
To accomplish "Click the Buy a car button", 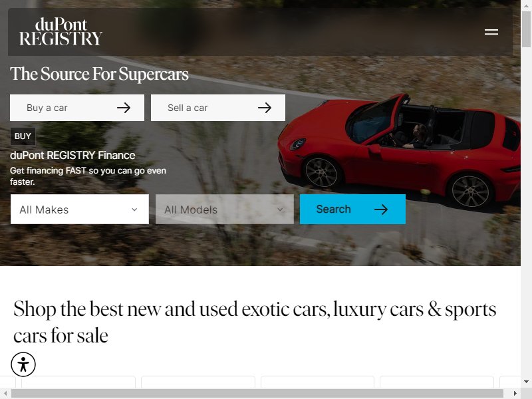I will (x=77, y=108).
